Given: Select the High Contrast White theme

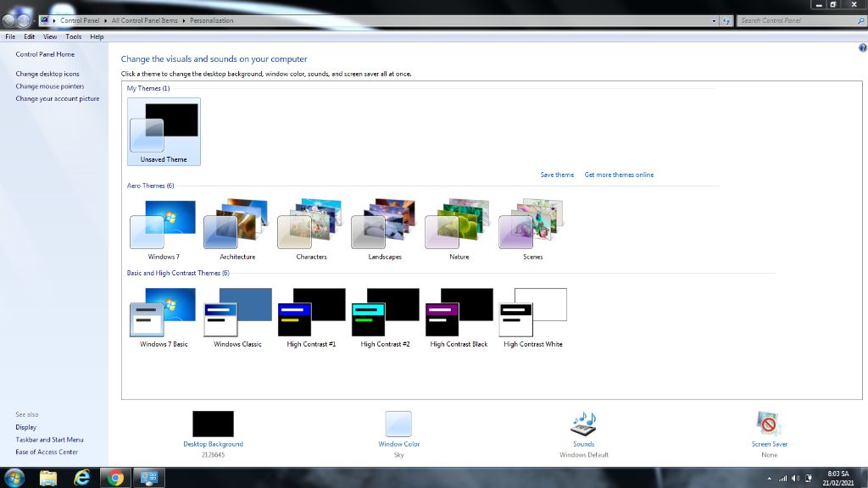Looking at the screenshot, I should tap(532, 318).
